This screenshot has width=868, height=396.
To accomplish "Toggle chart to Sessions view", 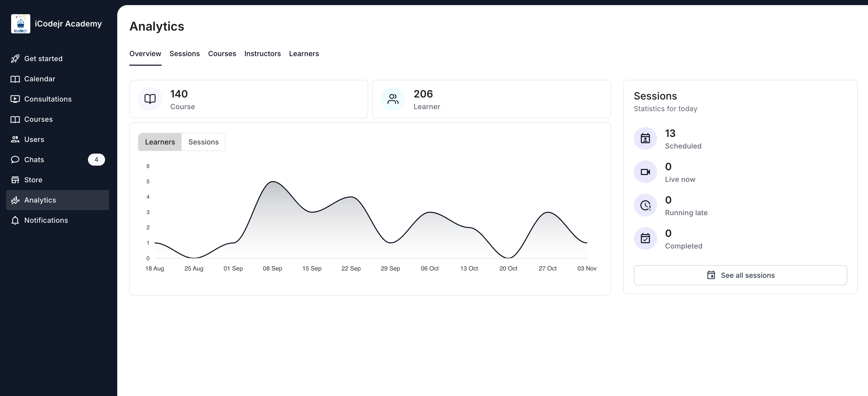I will pyautogui.click(x=203, y=142).
